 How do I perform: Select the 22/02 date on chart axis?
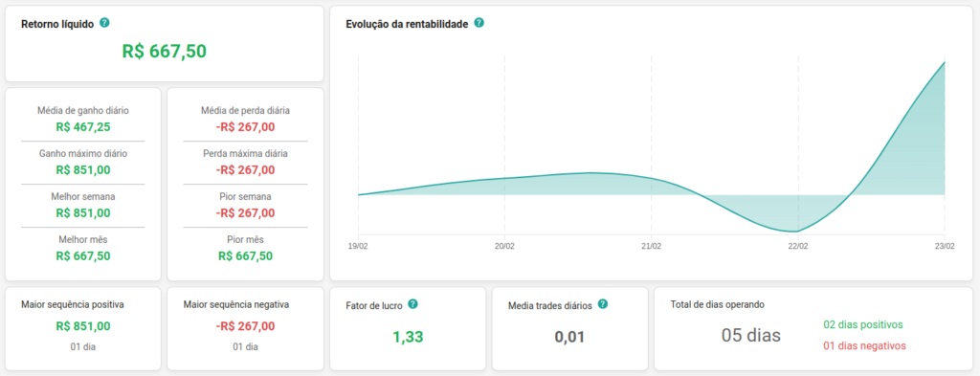click(x=798, y=246)
